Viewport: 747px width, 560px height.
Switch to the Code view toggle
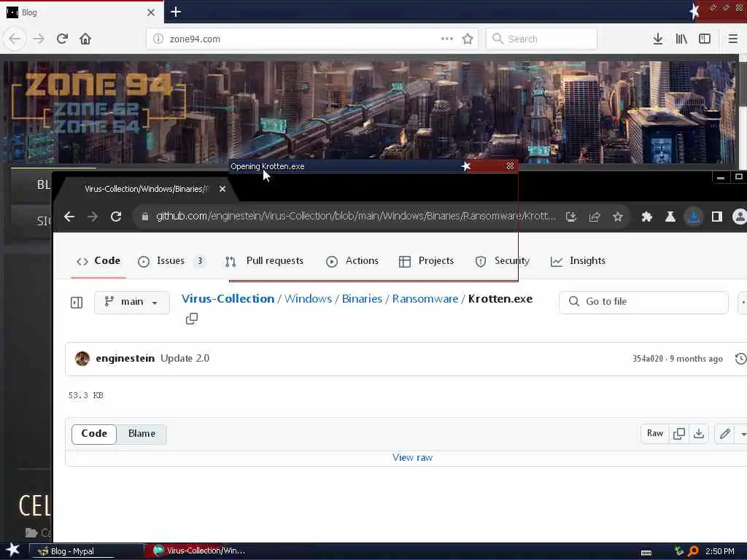(94, 434)
